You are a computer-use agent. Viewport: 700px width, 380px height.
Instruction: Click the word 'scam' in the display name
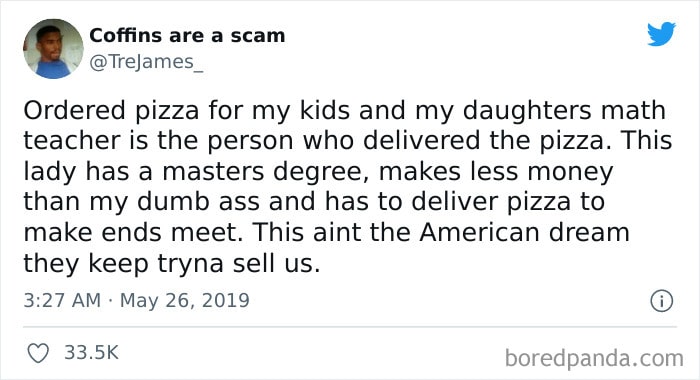click(258, 36)
